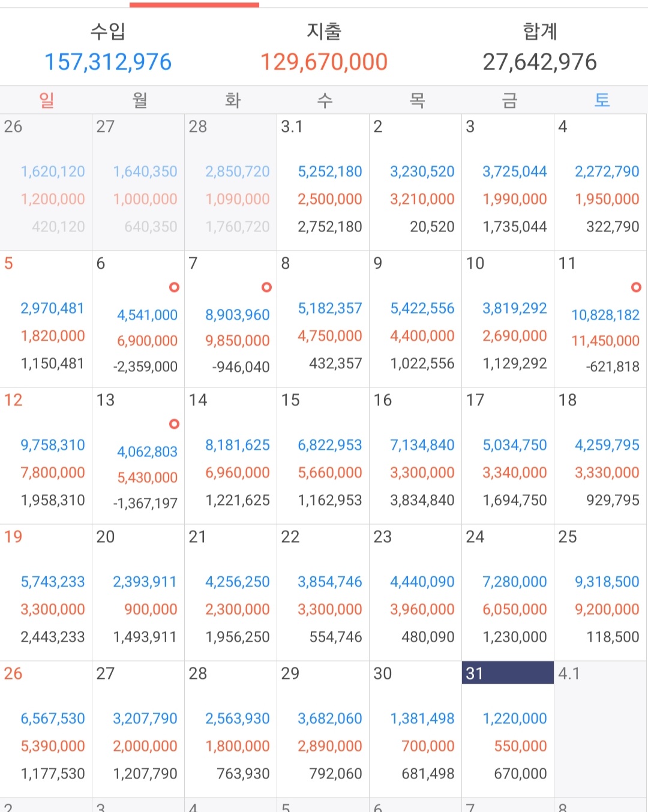Select the greyed February 26 cell
The image size is (648, 812).
click(x=46, y=182)
